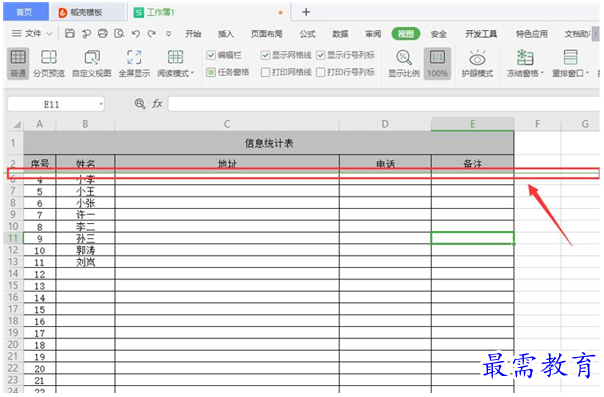Click cell containing 郭涛
Screen dimensions: 604x397
tap(85, 250)
